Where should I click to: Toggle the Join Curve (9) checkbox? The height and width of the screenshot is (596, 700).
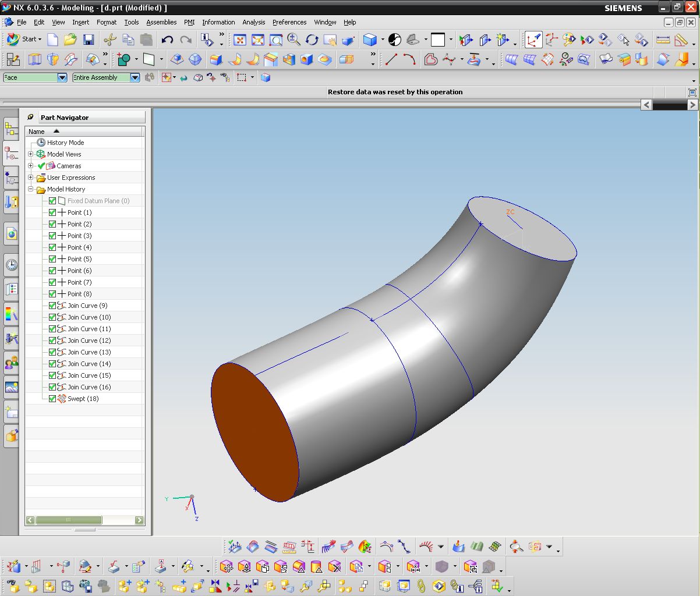click(x=52, y=306)
